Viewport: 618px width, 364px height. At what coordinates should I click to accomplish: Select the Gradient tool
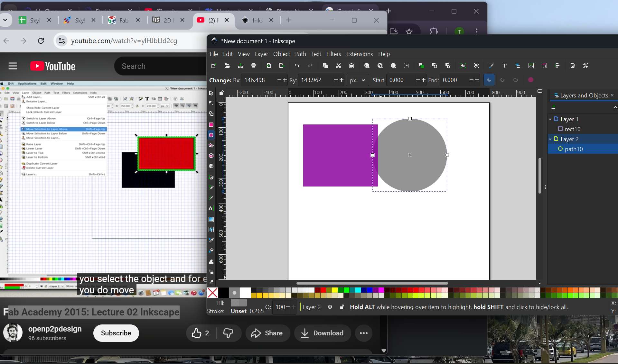(x=211, y=219)
